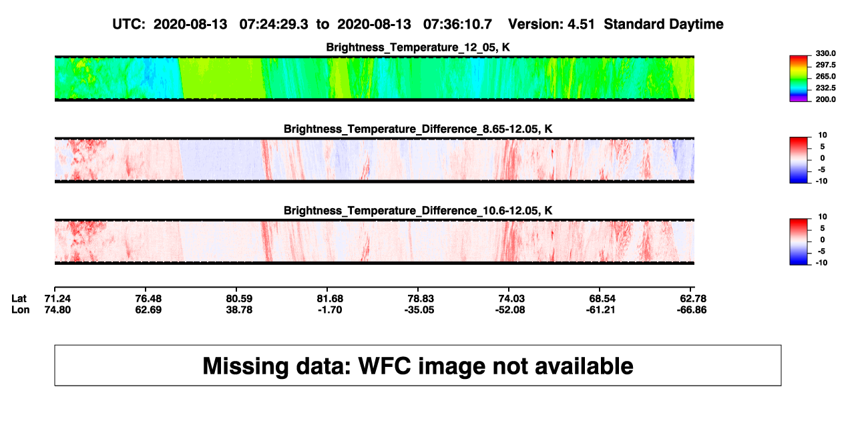Click longitude value -52.08
This screenshot has height=445, width=868.
(511, 310)
